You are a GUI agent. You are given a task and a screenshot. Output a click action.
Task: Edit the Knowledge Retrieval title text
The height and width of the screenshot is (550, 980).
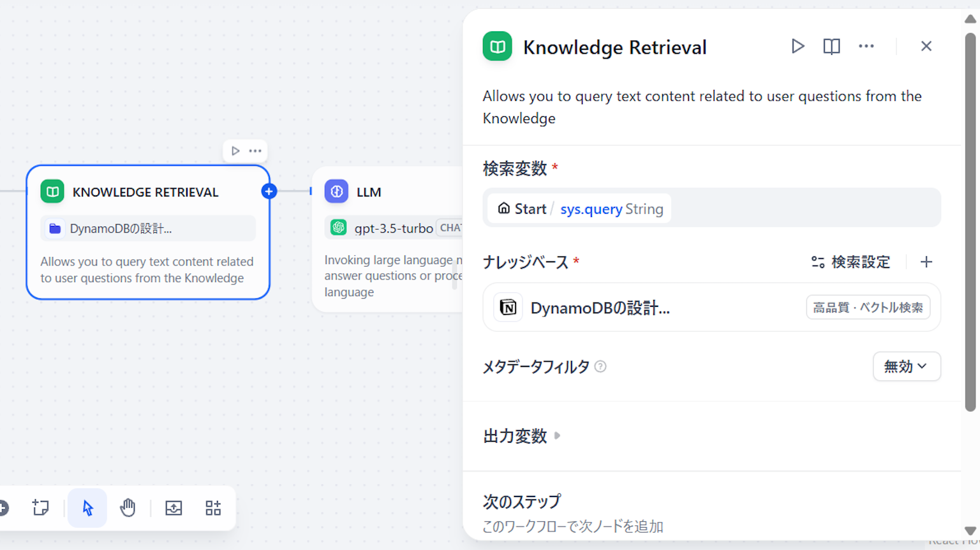point(614,47)
